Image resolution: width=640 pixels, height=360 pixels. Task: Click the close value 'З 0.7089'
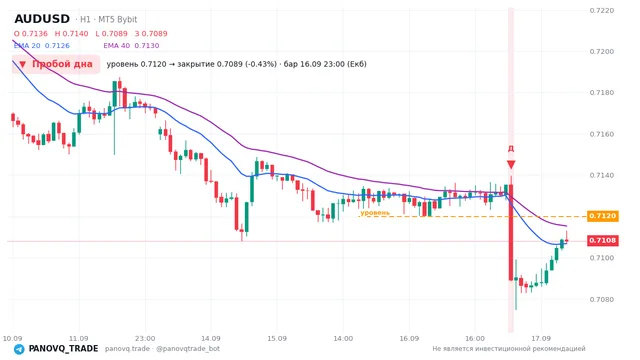pos(151,34)
